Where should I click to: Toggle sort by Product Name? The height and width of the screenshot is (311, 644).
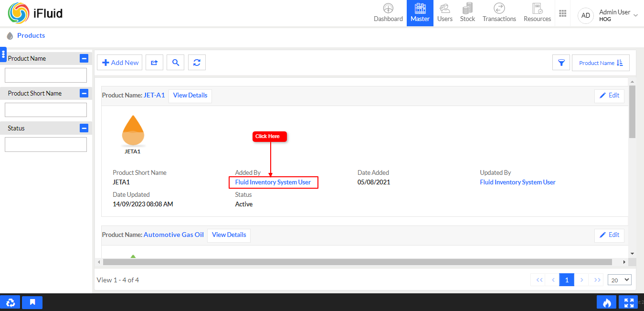click(601, 63)
